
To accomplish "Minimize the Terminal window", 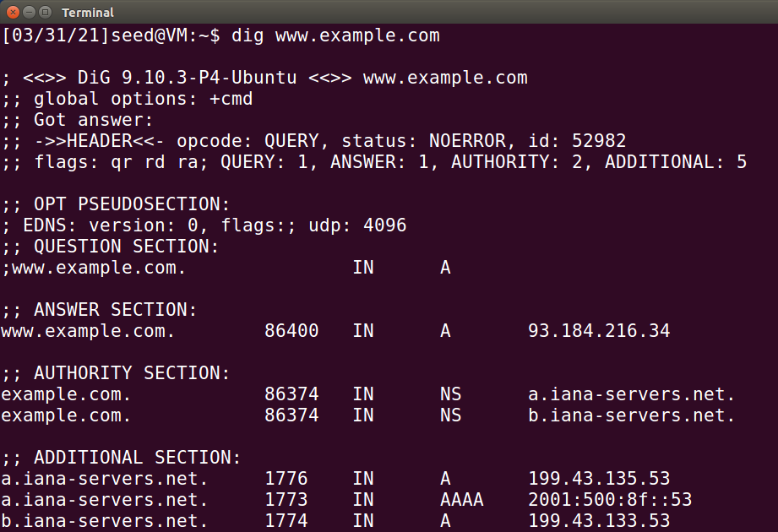I will [30, 12].
